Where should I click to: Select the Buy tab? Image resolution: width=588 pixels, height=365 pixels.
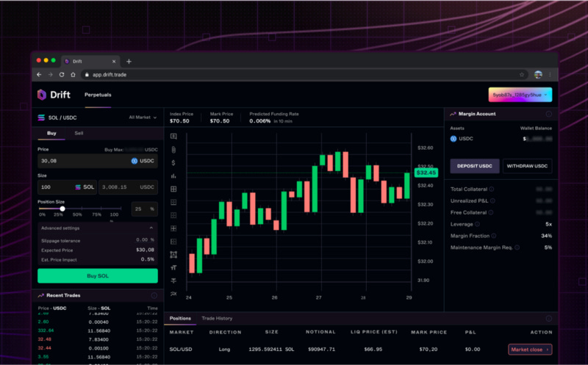point(51,133)
